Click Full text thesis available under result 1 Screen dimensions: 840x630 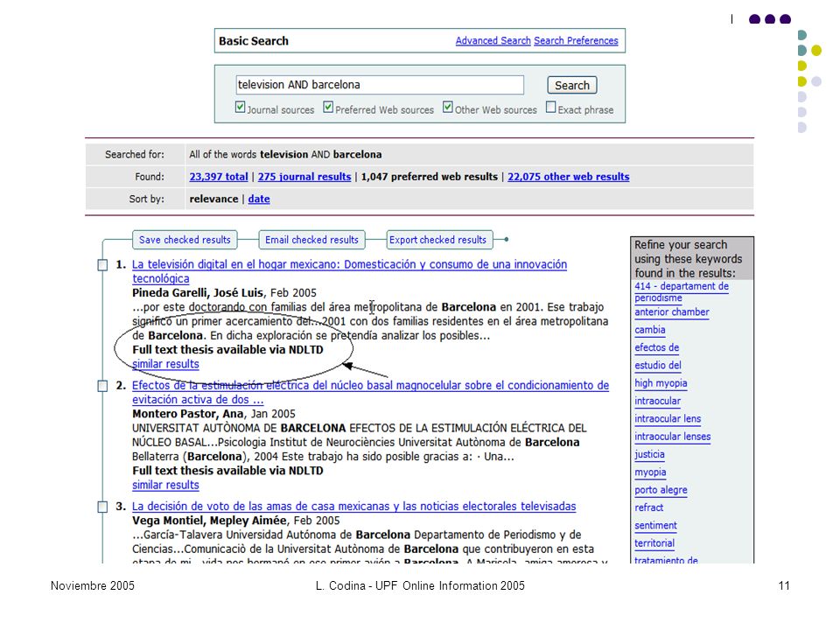pos(227,350)
